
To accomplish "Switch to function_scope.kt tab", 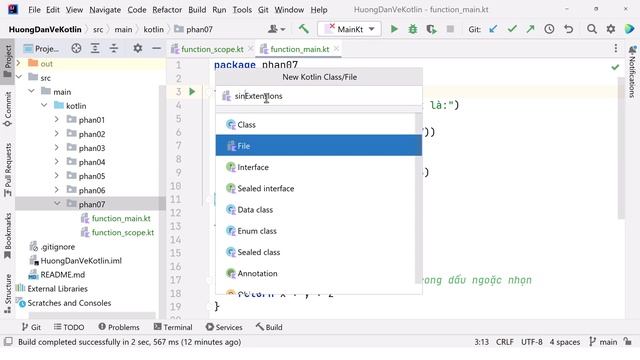I will click(x=212, y=49).
